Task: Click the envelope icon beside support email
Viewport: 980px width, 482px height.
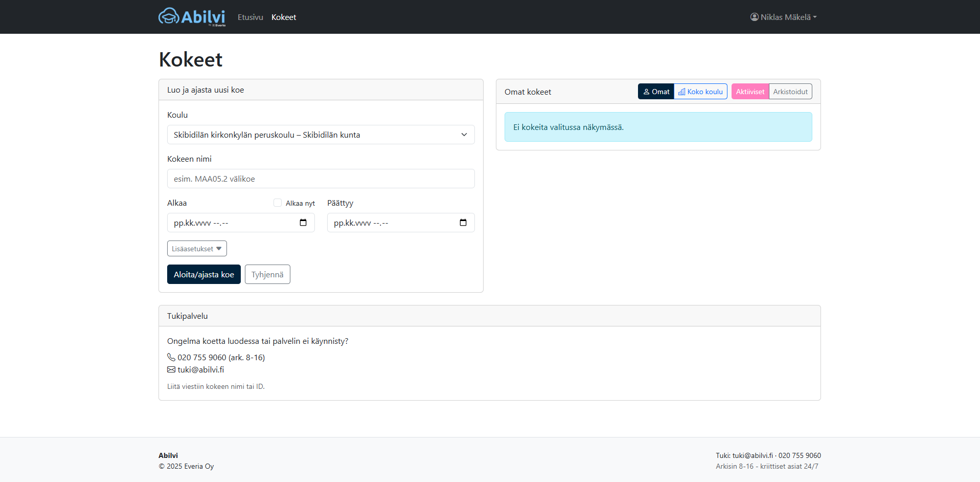Action: [x=171, y=369]
